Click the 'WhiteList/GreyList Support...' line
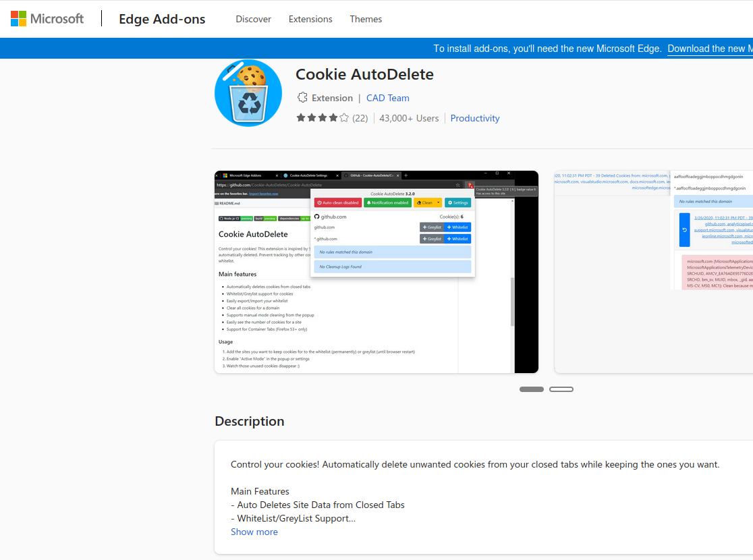The width and height of the screenshot is (753, 560). point(294,518)
